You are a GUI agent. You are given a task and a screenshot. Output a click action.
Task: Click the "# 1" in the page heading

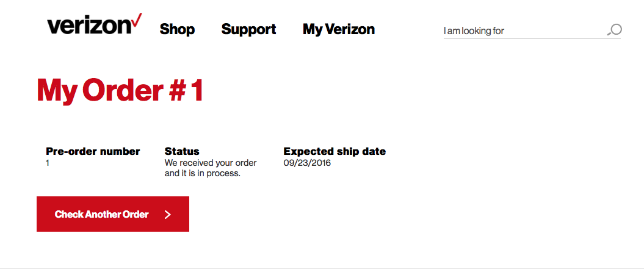186,90
